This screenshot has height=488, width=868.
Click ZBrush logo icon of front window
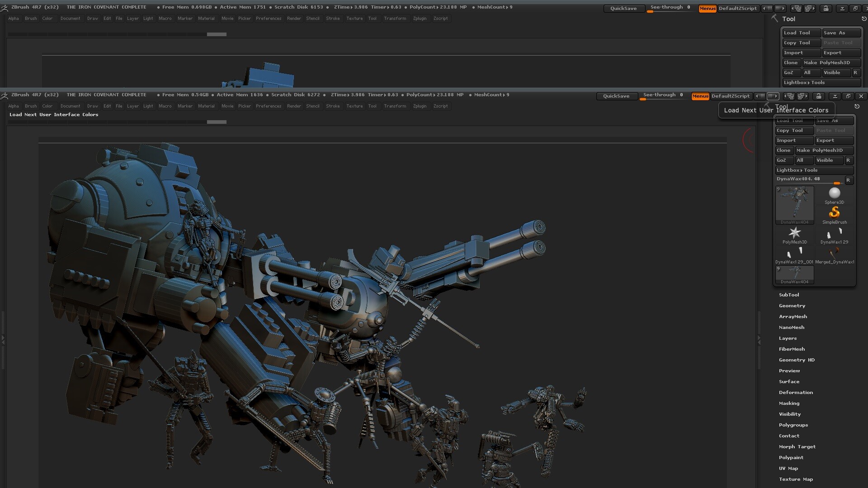pos(5,95)
